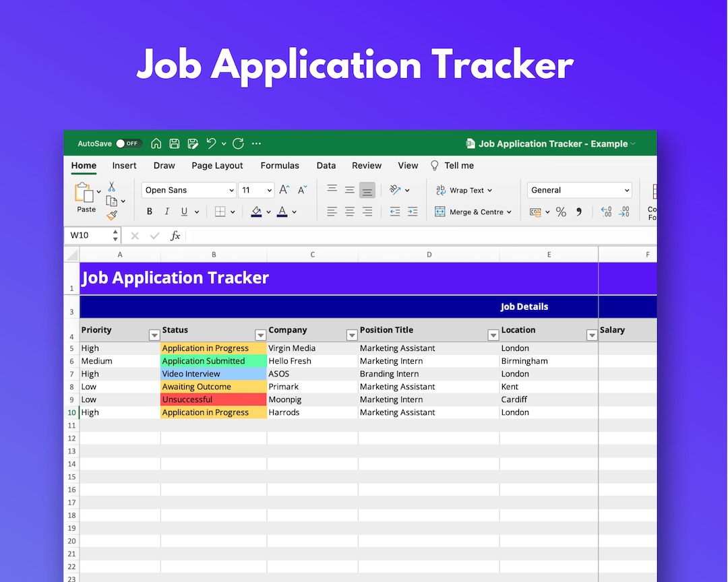Align text to the middle of cell
The image size is (728, 582).
pos(350,190)
